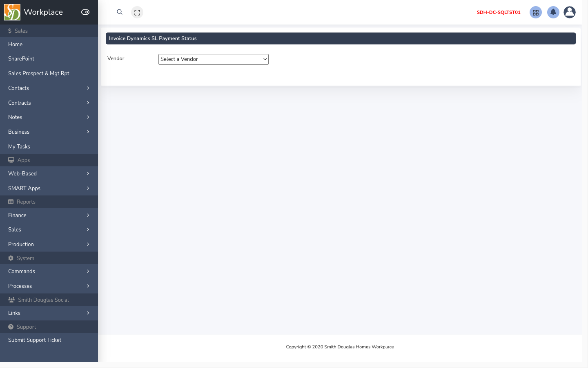Enter fullscreen via the expand icon
This screenshot has height=368, width=588.
[x=137, y=12]
